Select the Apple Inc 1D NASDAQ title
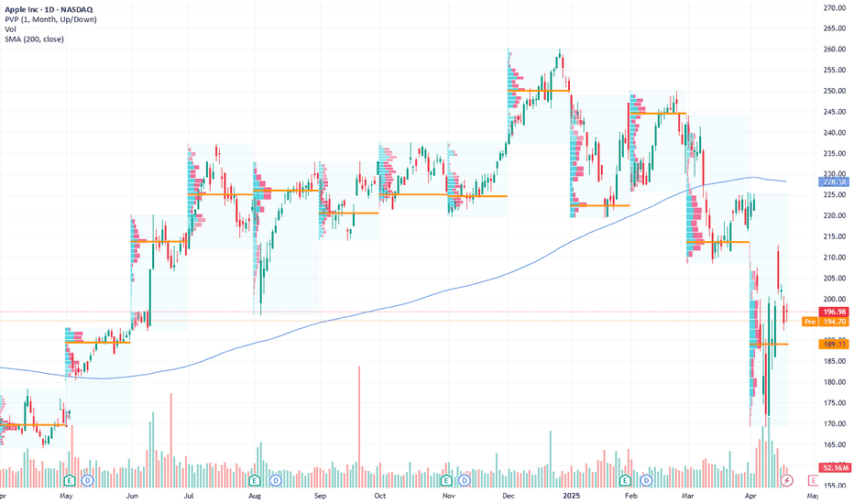 tap(49, 9)
